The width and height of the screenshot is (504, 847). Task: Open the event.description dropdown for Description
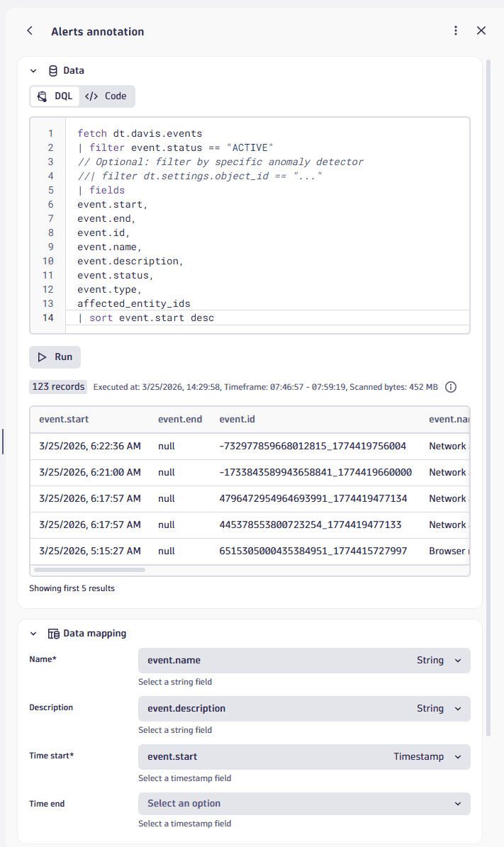457,708
